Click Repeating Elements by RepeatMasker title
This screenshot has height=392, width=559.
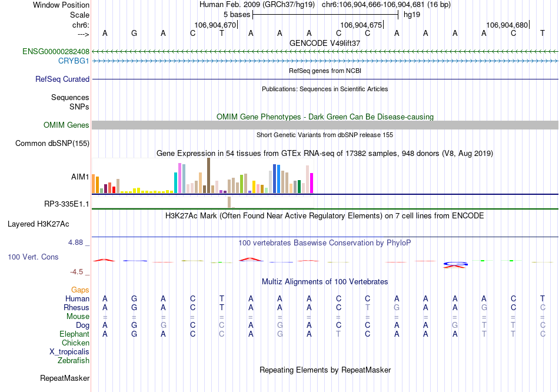(x=325, y=370)
